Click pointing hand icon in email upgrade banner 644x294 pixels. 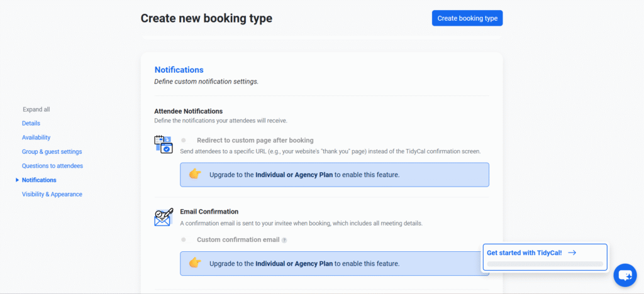pos(195,263)
